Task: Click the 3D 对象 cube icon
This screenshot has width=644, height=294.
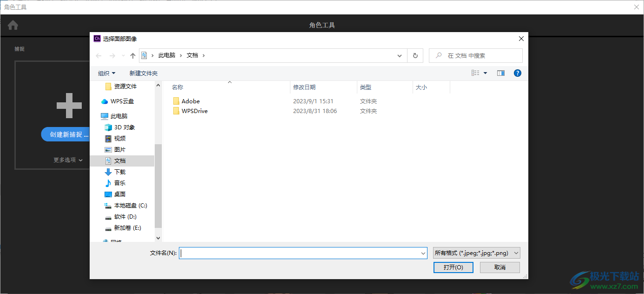Action: [108, 127]
